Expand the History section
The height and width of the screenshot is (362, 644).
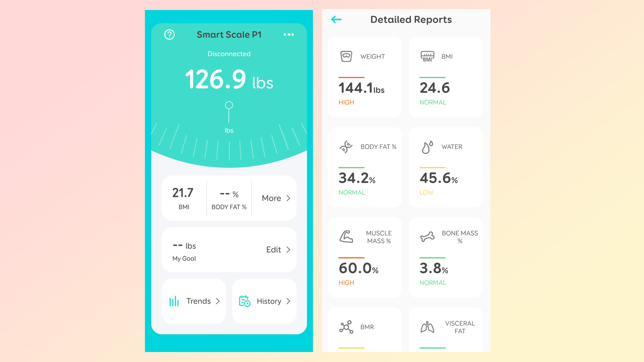(x=267, y=301)
